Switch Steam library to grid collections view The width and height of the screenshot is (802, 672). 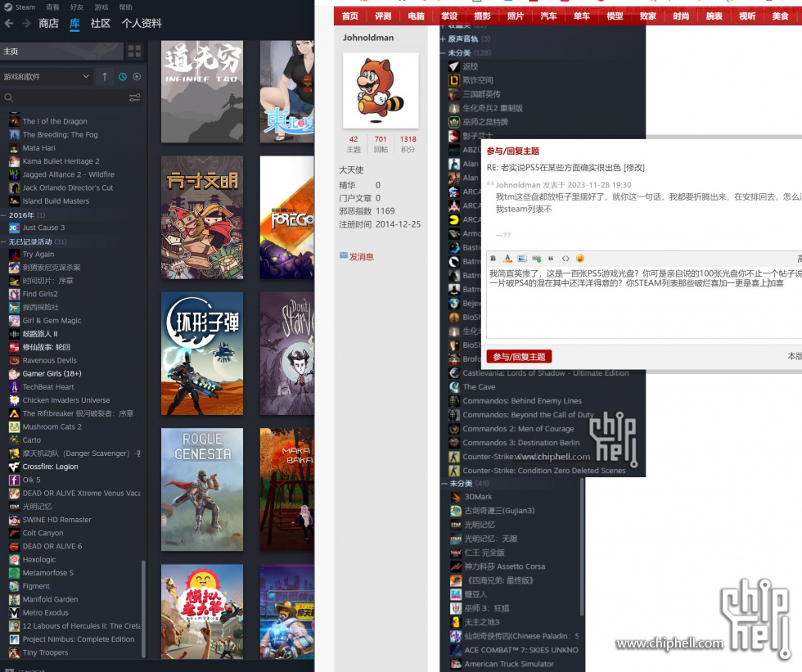click(x=134, y=51)
